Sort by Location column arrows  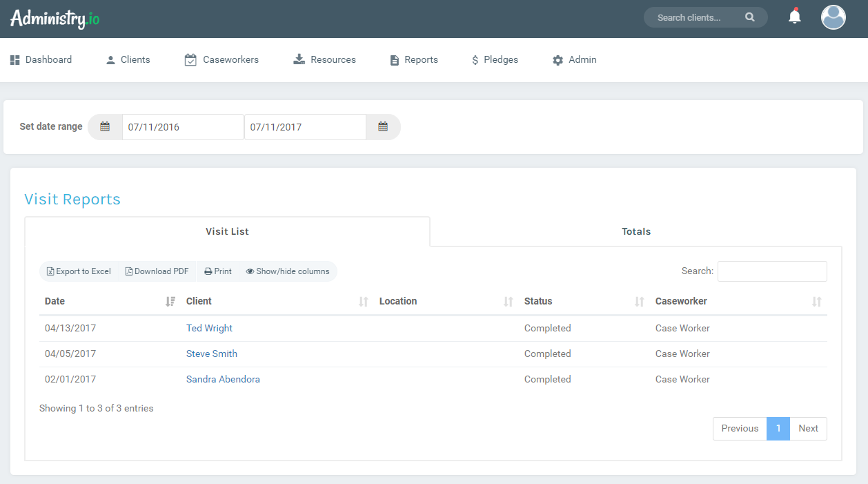coord(509,302)
